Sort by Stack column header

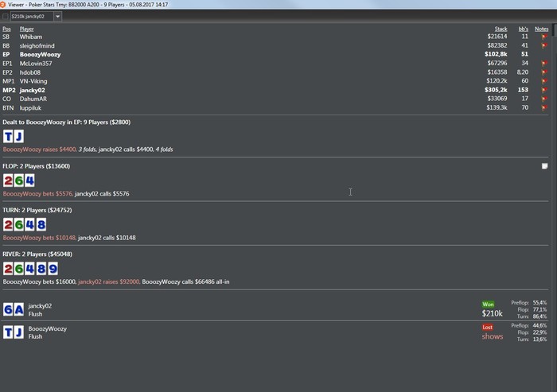click(501, 29)
